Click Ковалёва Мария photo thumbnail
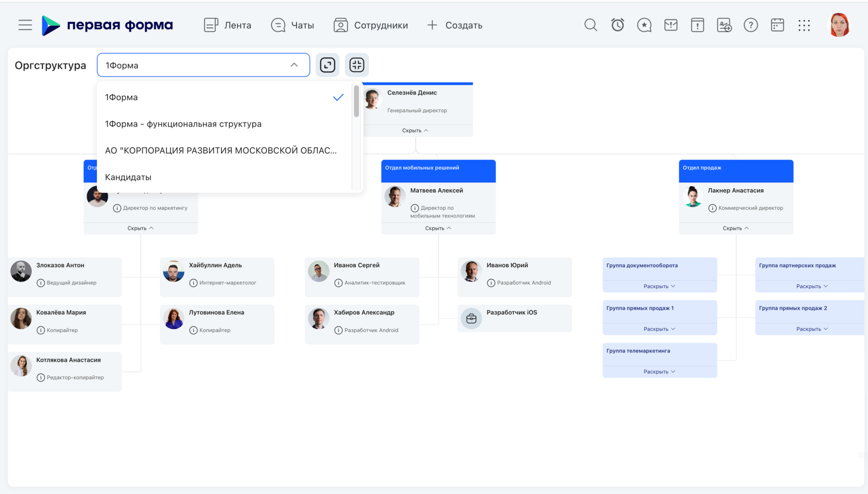Viewport: 868px width, 494px height. [21, 318]
